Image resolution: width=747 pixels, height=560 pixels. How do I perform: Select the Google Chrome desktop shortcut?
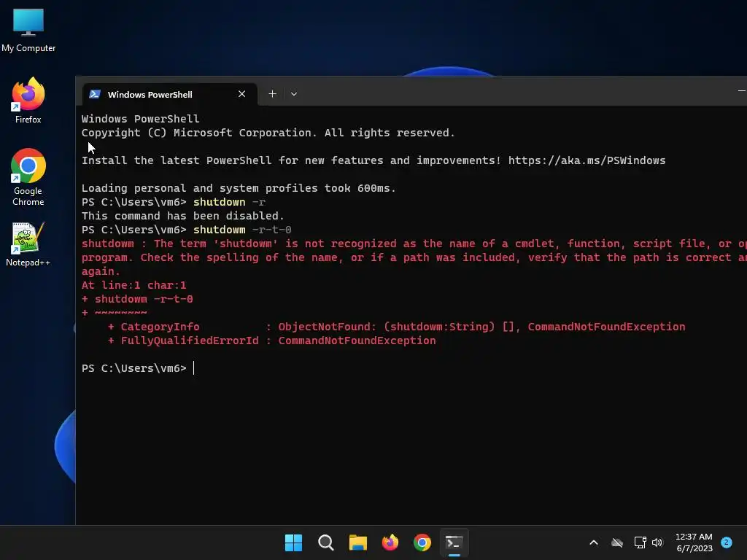[28, 177]
